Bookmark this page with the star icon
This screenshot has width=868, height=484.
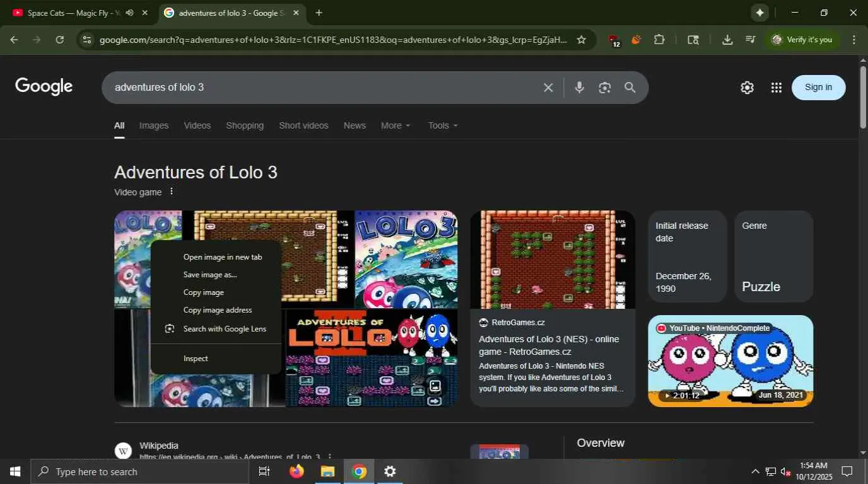[581, 40]
